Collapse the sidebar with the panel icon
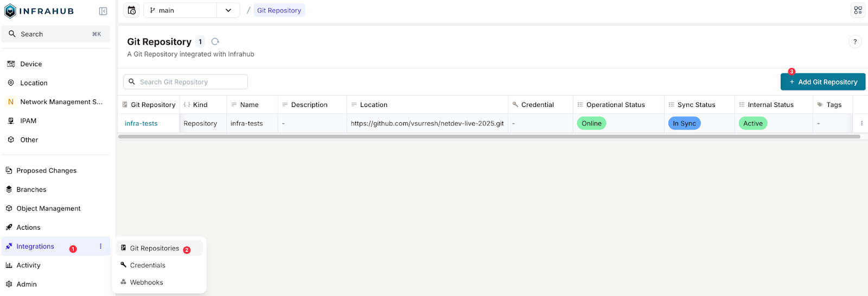The image size is (868, 296). [103, 11]
